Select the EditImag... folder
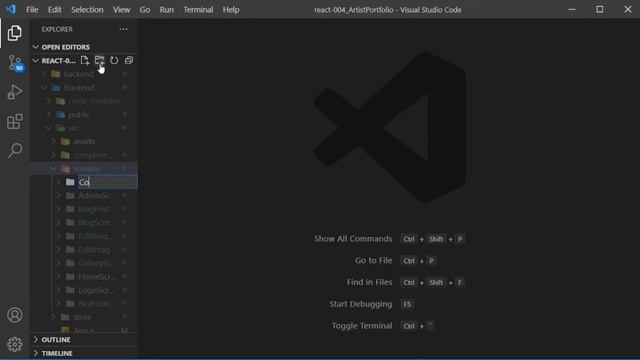 point(84,249)
